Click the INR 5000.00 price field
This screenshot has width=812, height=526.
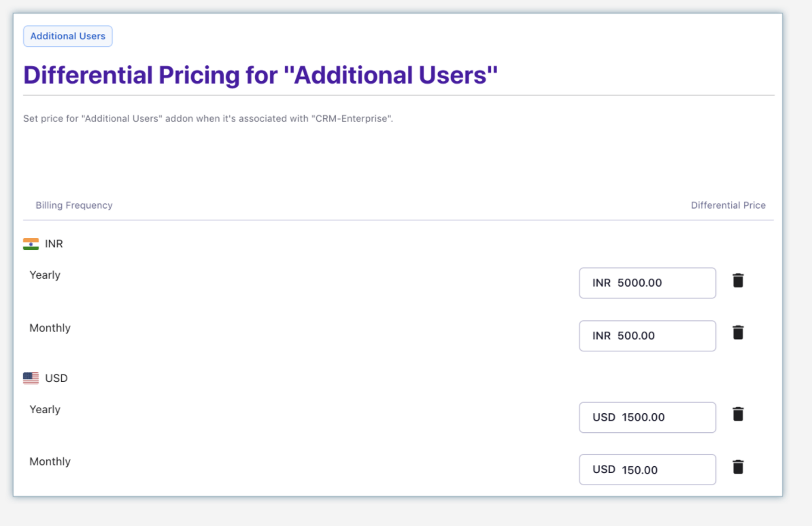tap(647, 283)
